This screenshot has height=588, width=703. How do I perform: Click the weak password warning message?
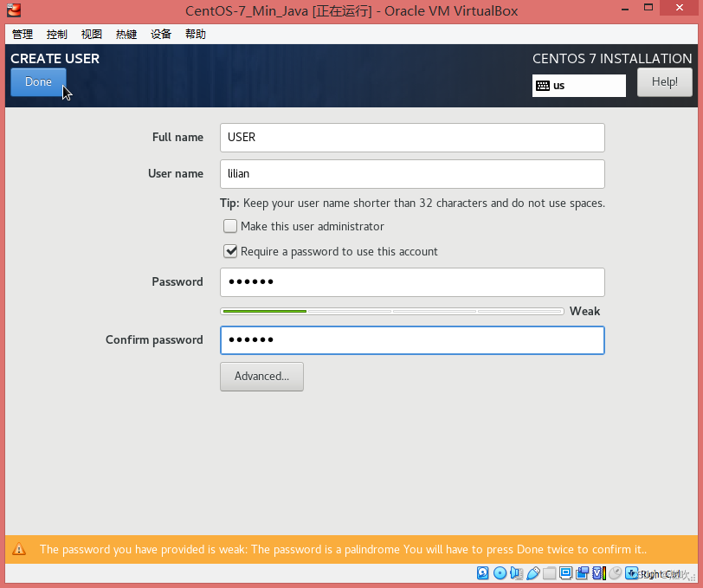(343, 549)
